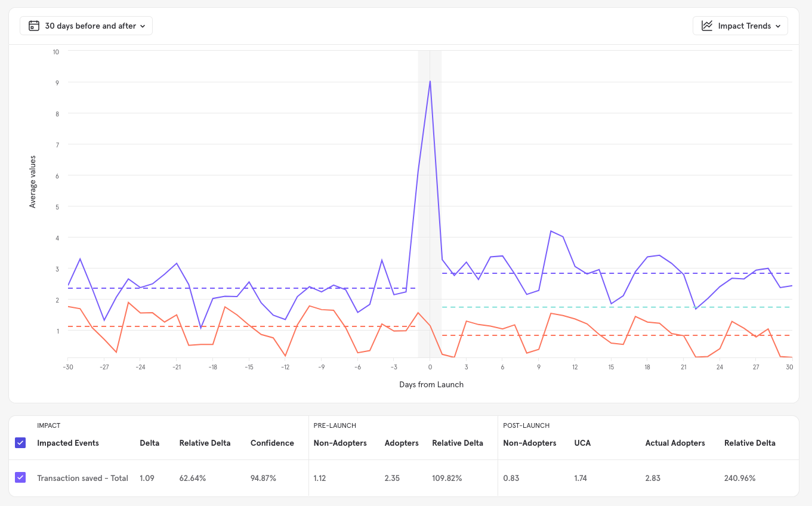
Task: Open the Impact Trends dropdown
Action: pos(740,26)
